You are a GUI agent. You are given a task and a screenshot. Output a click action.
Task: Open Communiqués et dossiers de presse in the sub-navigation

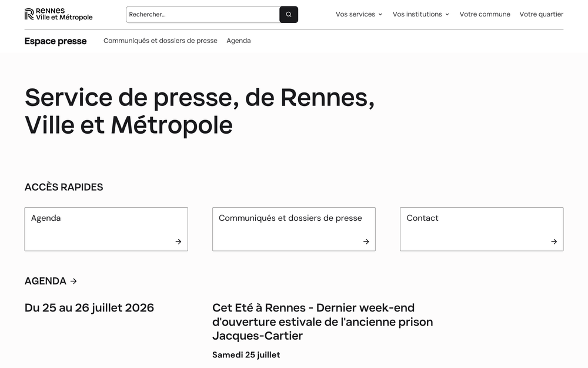pyautogui.click(x=161, y=41)
